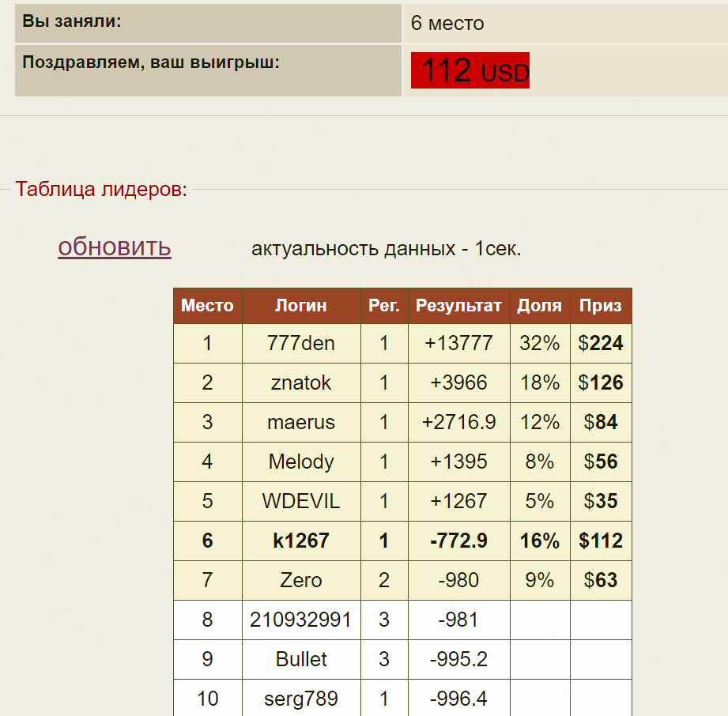Select player znatok in second place
Viewport: 728px width, 716px height.
[300, 383]
